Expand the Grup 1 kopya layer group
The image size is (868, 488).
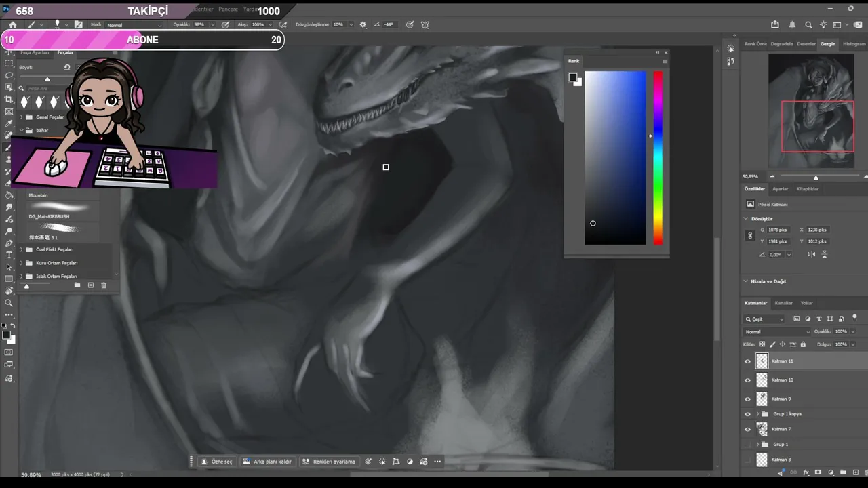757,414
